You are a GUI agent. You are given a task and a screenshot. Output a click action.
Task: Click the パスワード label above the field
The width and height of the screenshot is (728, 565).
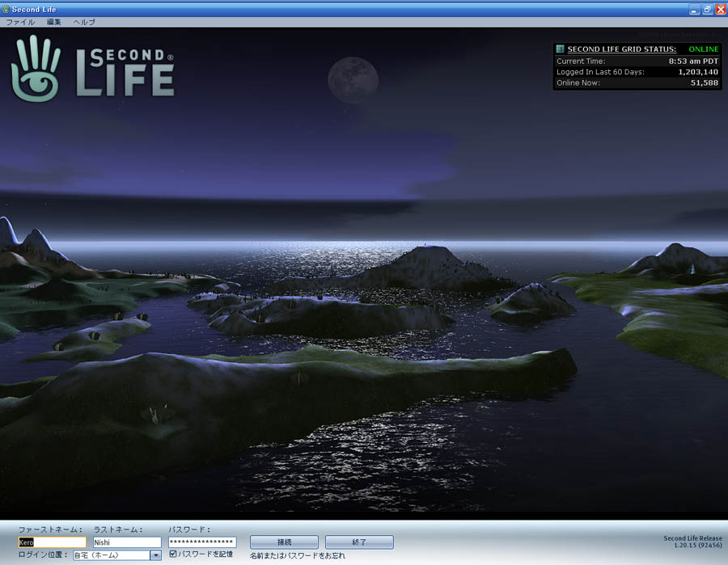[189, 529]
